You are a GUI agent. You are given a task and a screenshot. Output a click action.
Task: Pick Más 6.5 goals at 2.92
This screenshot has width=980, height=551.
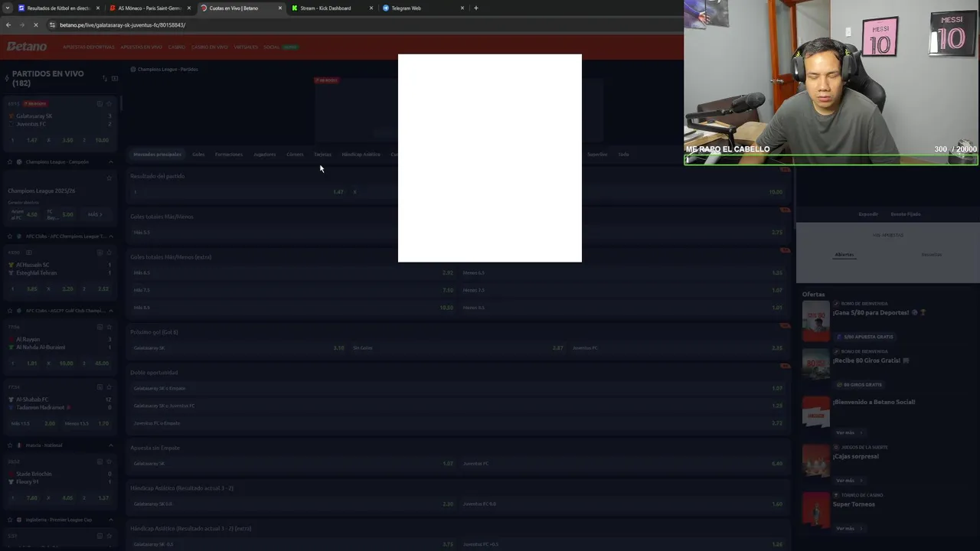(x=293, y=273)
